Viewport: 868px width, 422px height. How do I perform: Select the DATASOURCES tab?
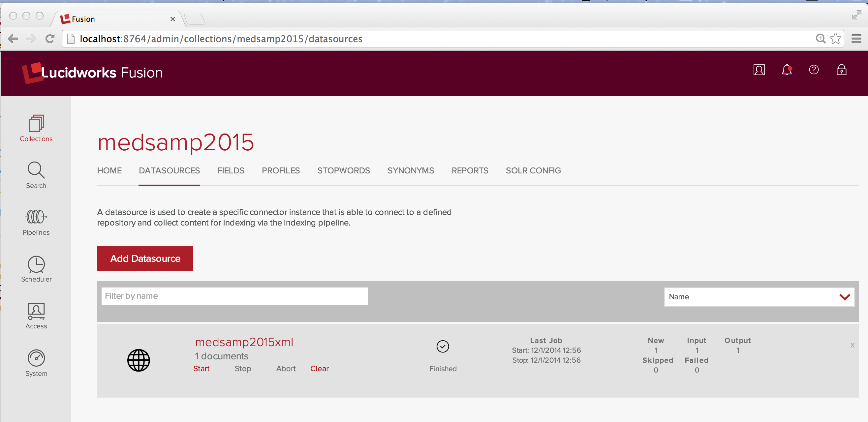(x=169, y=170)
